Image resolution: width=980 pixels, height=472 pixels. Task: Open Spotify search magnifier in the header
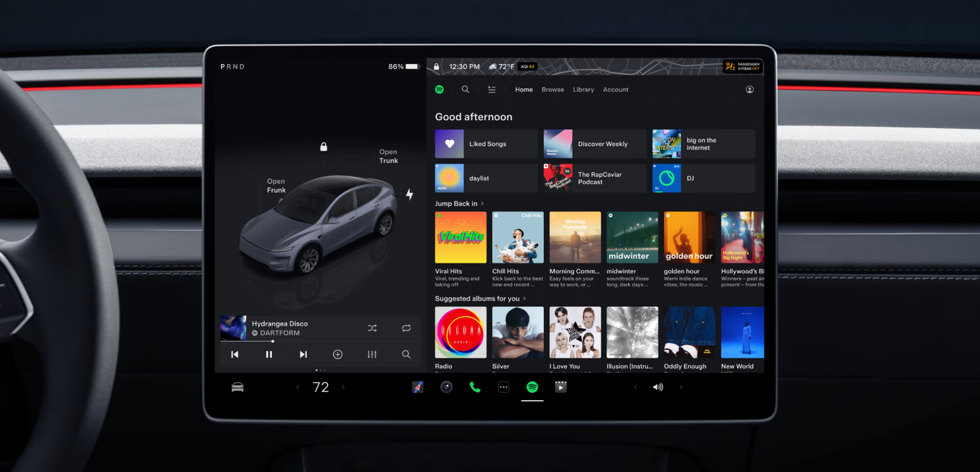click(465, 89)
